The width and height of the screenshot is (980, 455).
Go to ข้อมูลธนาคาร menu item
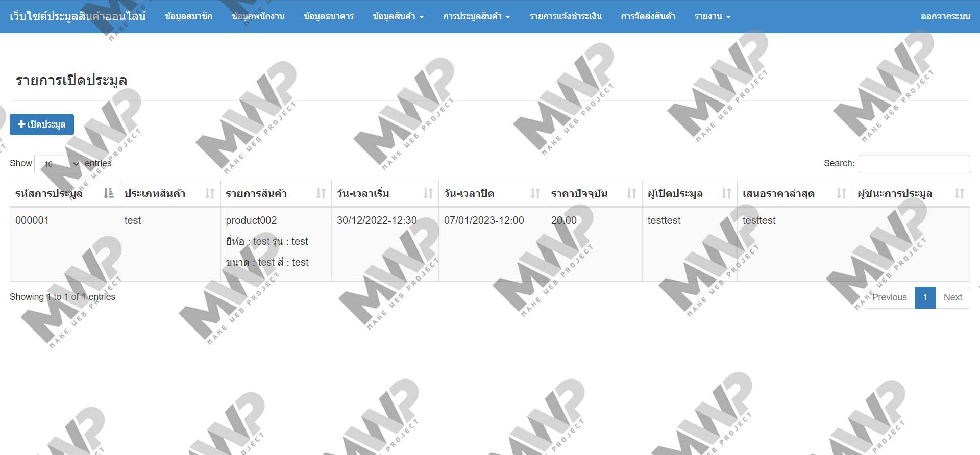329,16
